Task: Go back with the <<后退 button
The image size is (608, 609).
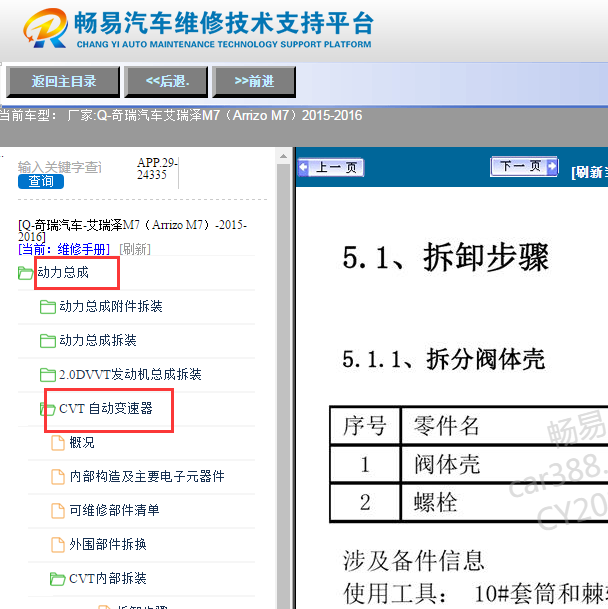Action: pyautogui.click(x=166, y=82)
